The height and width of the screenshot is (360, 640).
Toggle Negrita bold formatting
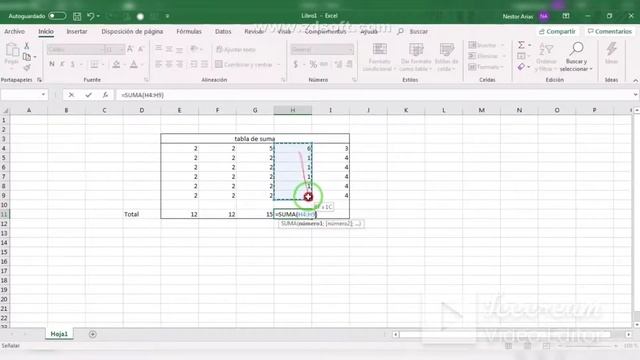click(x=52, y=64)
